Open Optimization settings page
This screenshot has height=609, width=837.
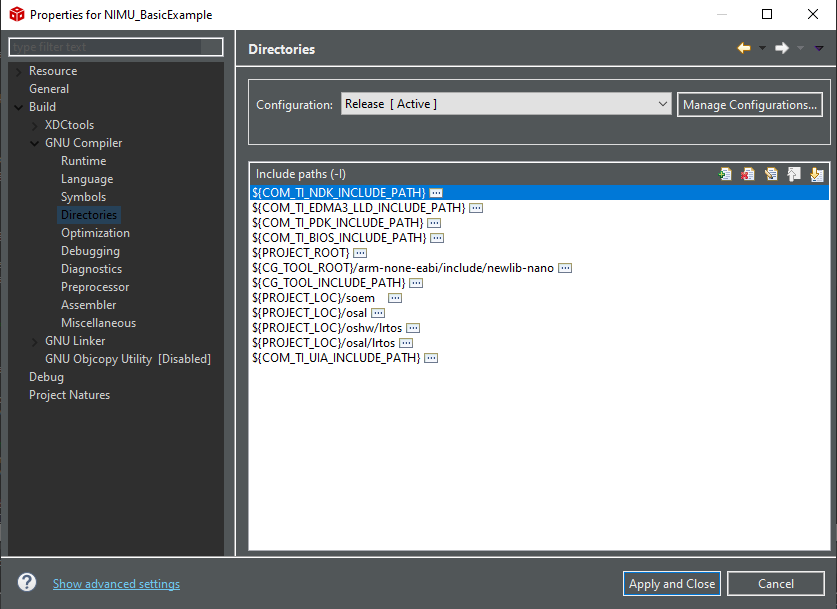pos(96,233)
